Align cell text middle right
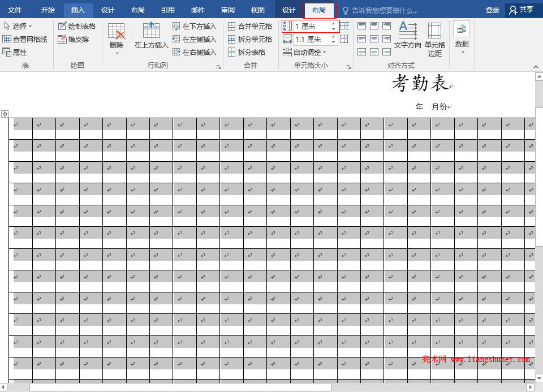Image resolution: width=543 pixels, height=392 pixels. [386, 39]
